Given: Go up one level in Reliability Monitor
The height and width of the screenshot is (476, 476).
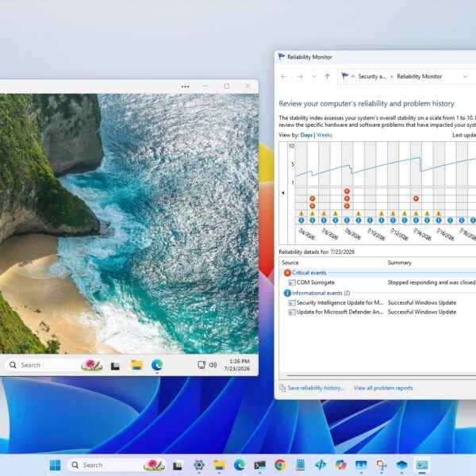Looking at the screenshot, I should click(327, 76).
